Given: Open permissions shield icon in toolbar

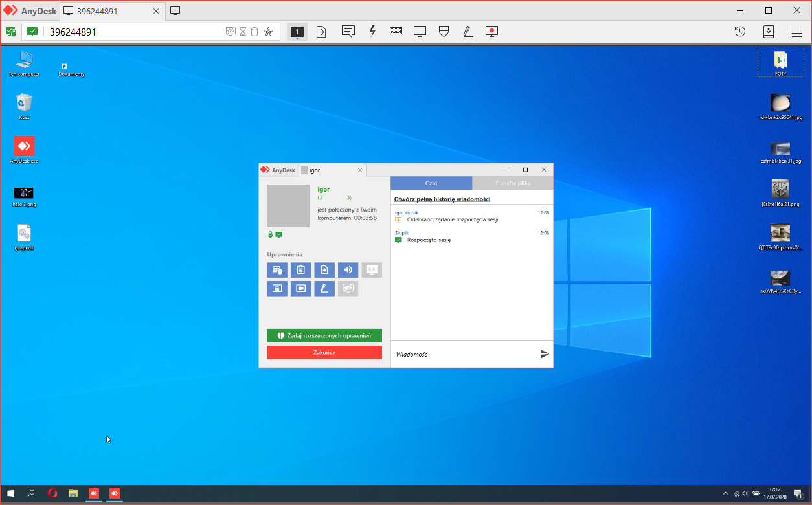Looking at the screenshot, I should coord(444,31).
